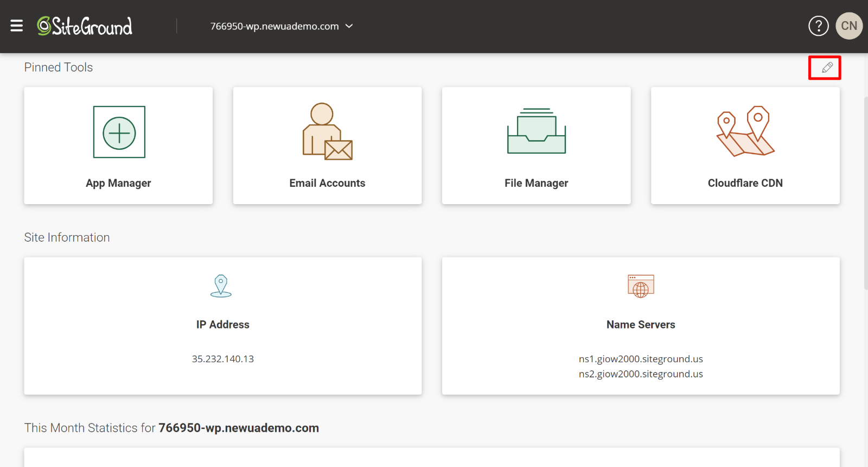
Task: Expand the site selector dropdown chevron
Action: (x=349, y=26)
